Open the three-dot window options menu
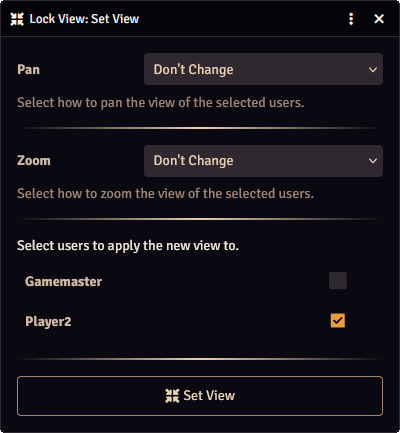The height and width of the screenshot is (433, 400). (x=351, y=19)
